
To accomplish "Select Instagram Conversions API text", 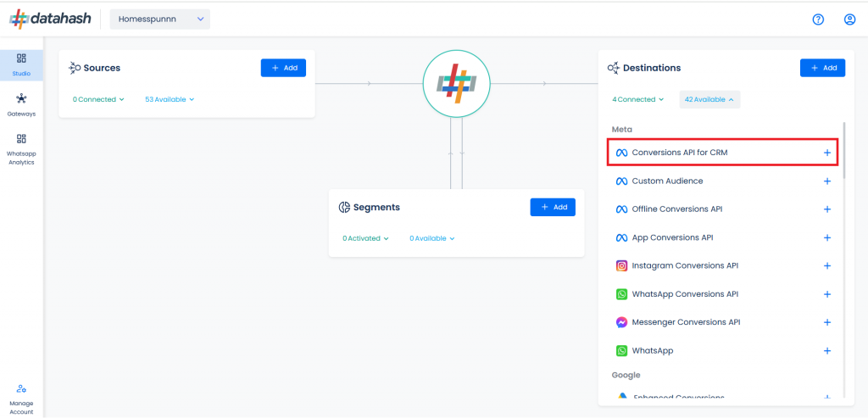I will click(685, 265).
